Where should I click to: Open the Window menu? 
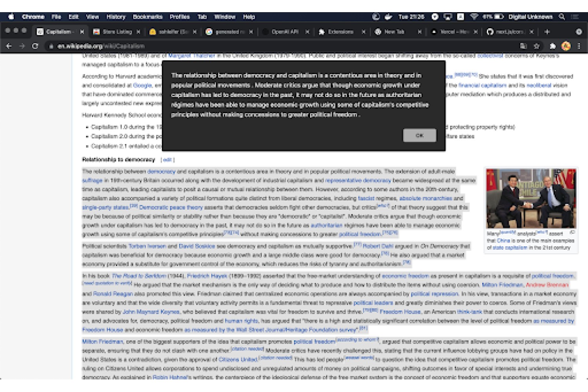coord(225,16)
